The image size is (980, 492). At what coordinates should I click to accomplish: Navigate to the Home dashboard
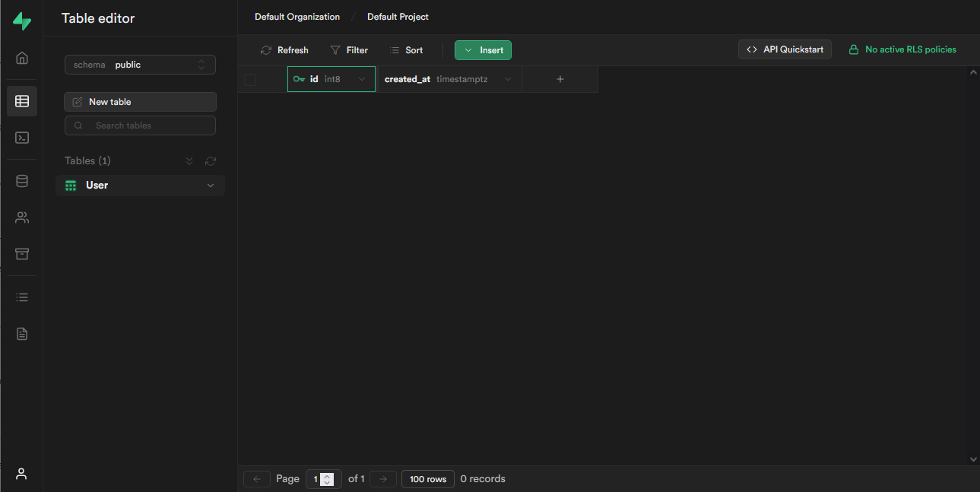21,57
